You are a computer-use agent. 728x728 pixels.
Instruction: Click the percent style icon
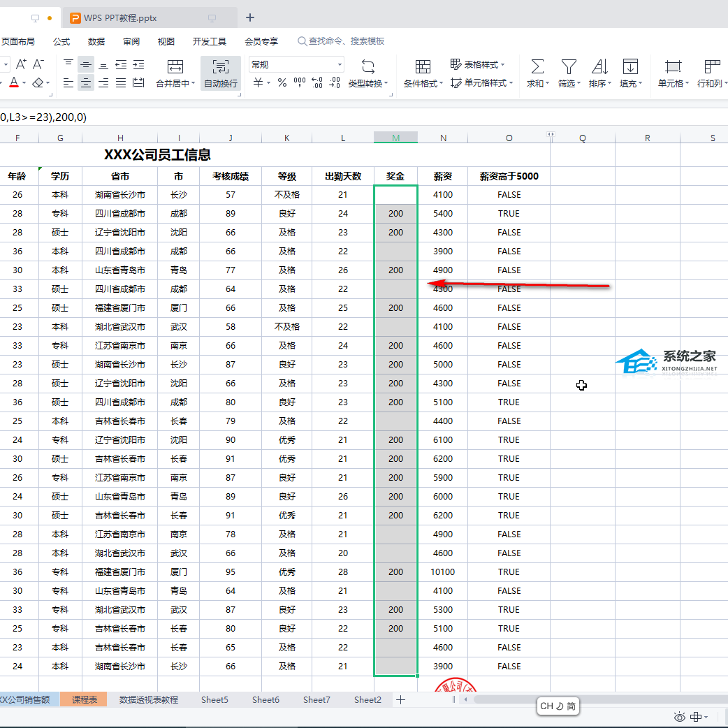point(282,83)
